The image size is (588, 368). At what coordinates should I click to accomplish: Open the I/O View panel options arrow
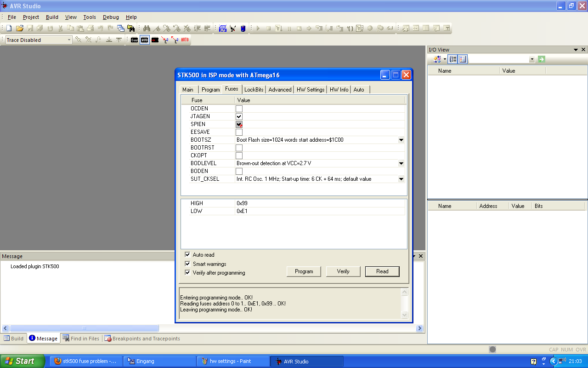point(576,50)
